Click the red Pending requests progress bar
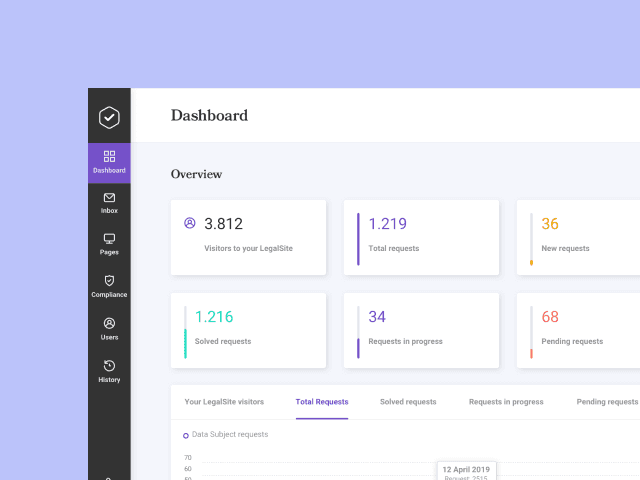Viewport: 640px width, 480px height. coord(531,353)
